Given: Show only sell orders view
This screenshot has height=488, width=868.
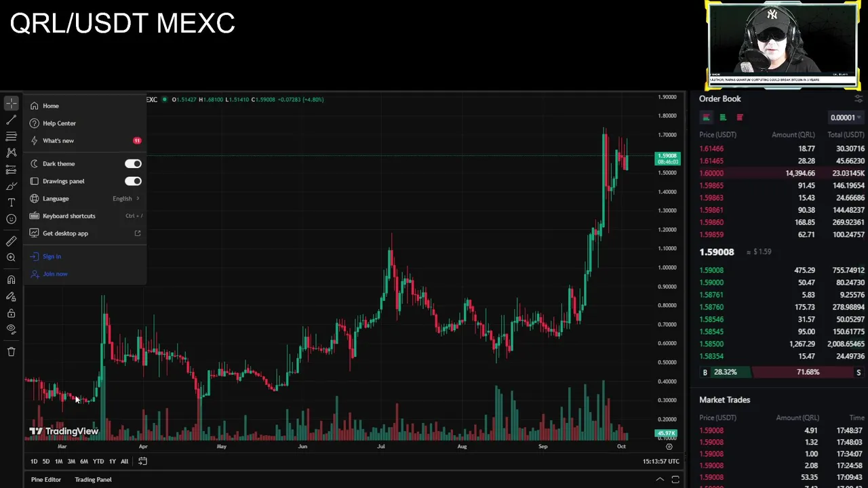Looking at the screenshot, I should tap(740, 117).
